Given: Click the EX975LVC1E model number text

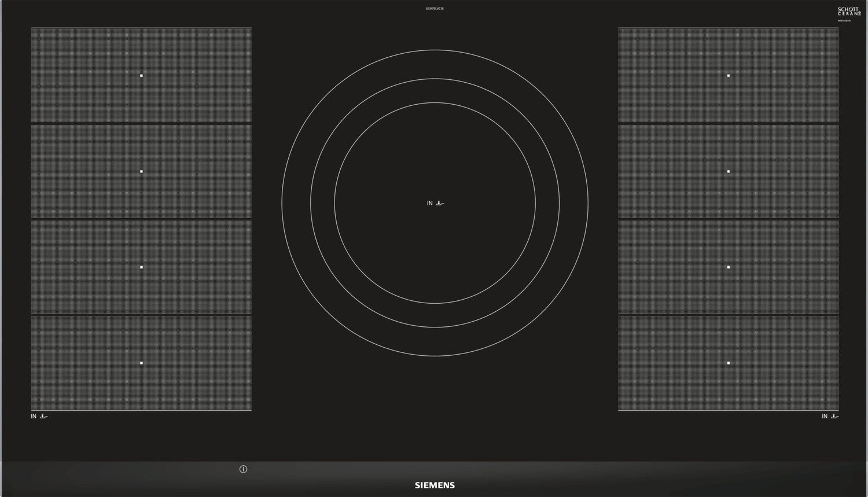Looking at the screenshot, I should point(435,9).
